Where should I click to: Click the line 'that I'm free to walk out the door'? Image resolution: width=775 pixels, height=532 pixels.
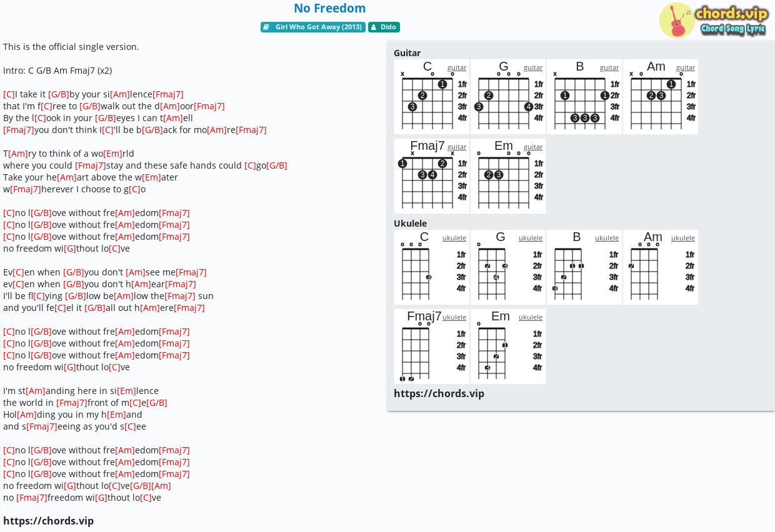(x=114, y=106)
